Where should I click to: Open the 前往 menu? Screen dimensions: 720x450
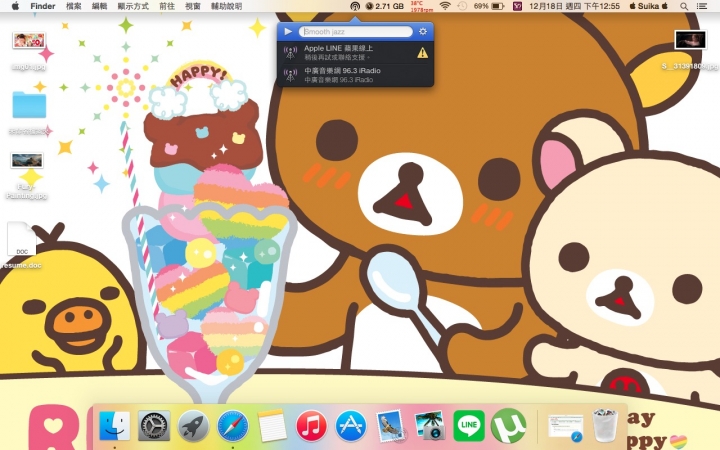167,6
